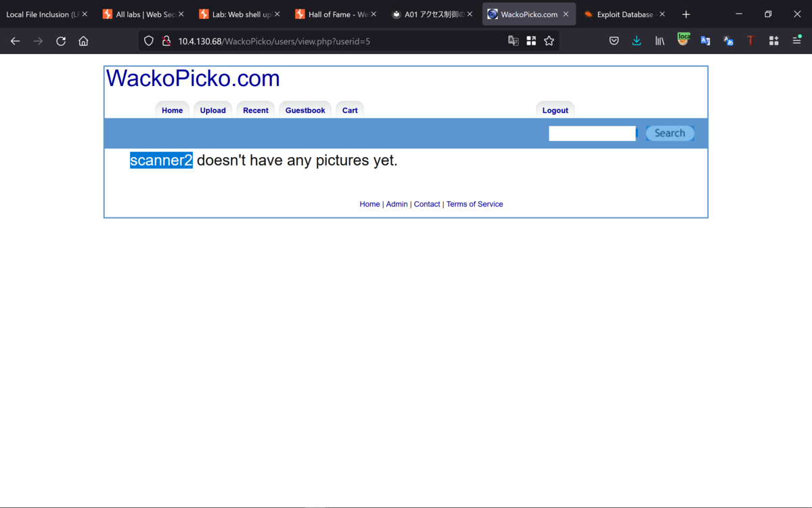
Task: Click the red T extension icon
Action: 750,41
